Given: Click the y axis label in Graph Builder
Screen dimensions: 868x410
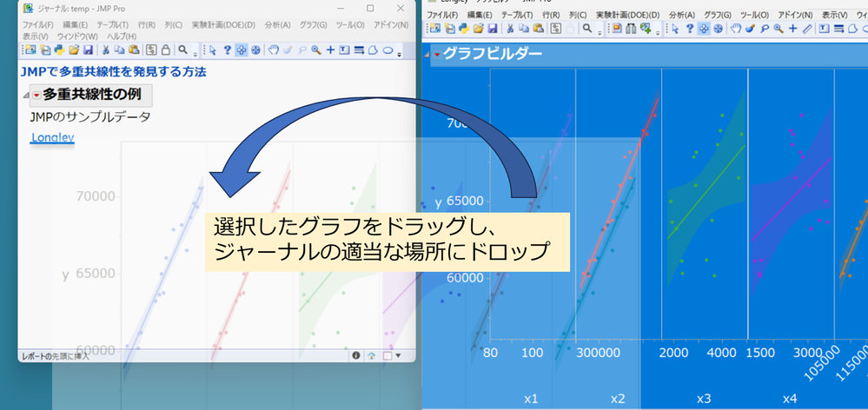Looking at the screenshot, I should [x=439, y=203].
